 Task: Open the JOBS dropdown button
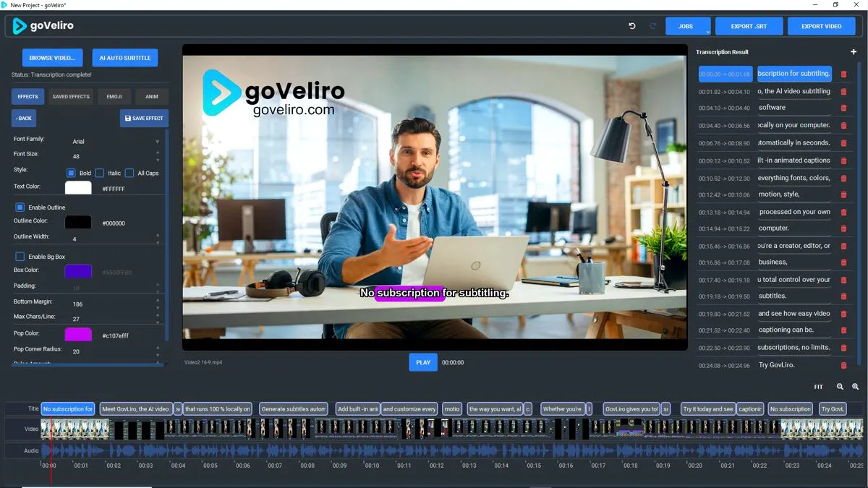pos(689,26)
